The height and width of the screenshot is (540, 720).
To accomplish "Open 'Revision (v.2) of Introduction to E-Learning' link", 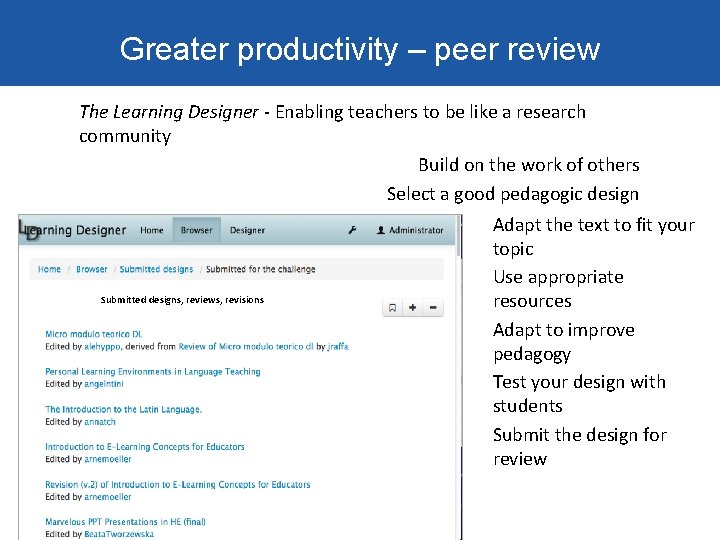I will (177, 484).
